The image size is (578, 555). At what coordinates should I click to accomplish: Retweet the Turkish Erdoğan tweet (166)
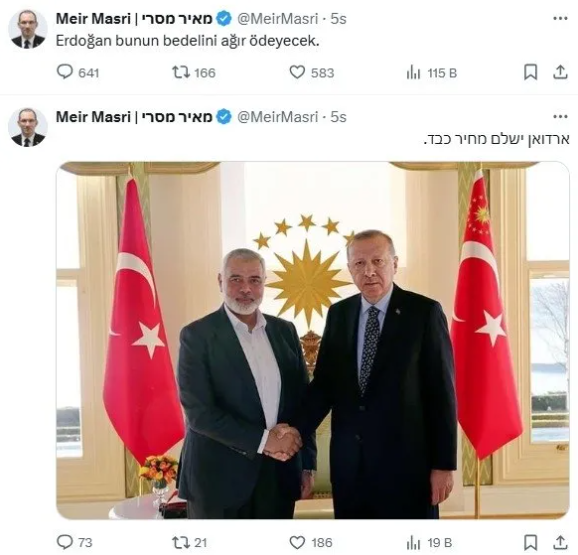click(194, 72)
